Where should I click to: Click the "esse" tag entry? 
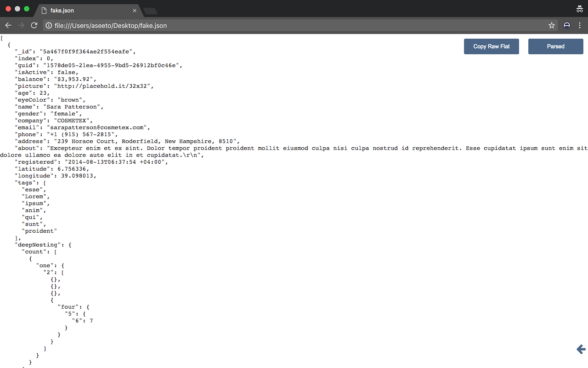pyautogui.click(x=34, y=190)
